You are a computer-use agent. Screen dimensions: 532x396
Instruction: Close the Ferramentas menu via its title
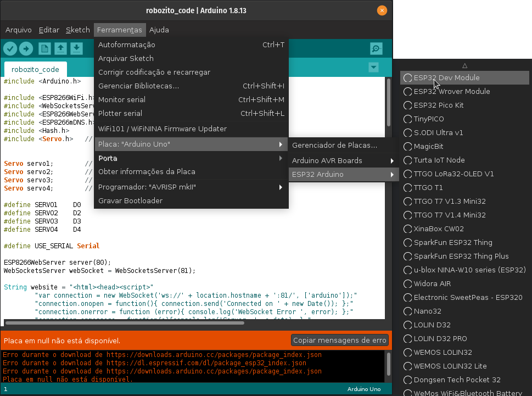[120, 30]
